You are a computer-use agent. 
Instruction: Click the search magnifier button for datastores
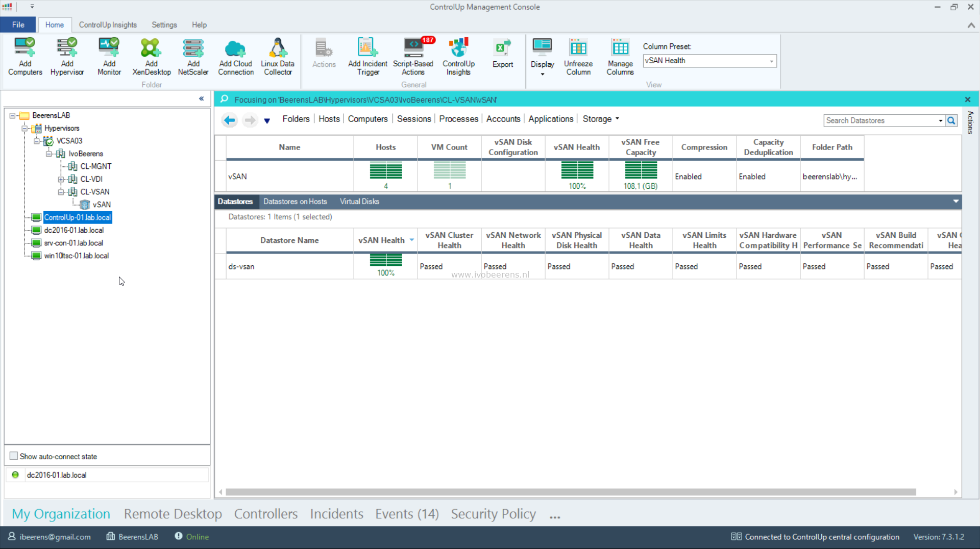951,120
